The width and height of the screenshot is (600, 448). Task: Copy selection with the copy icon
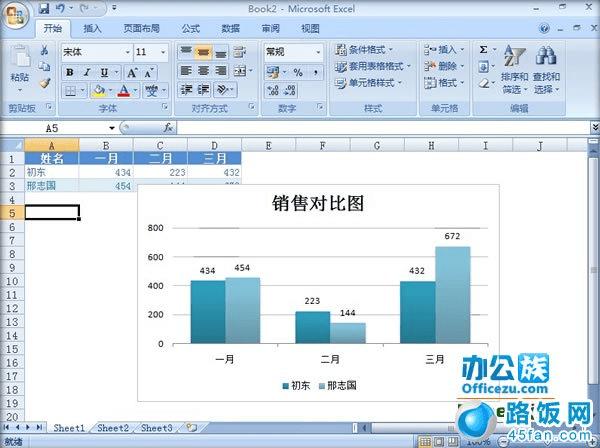point(44,67)
